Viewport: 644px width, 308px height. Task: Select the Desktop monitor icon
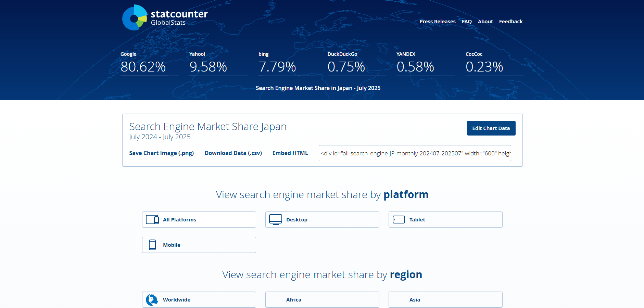point(276,219)
